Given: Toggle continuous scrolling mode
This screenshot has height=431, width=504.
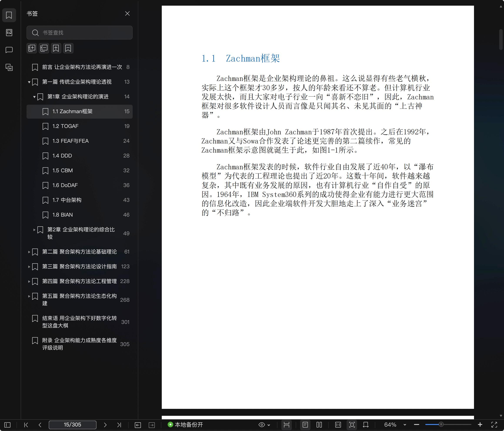Looking at the screenshot, I should pos(287,425).
